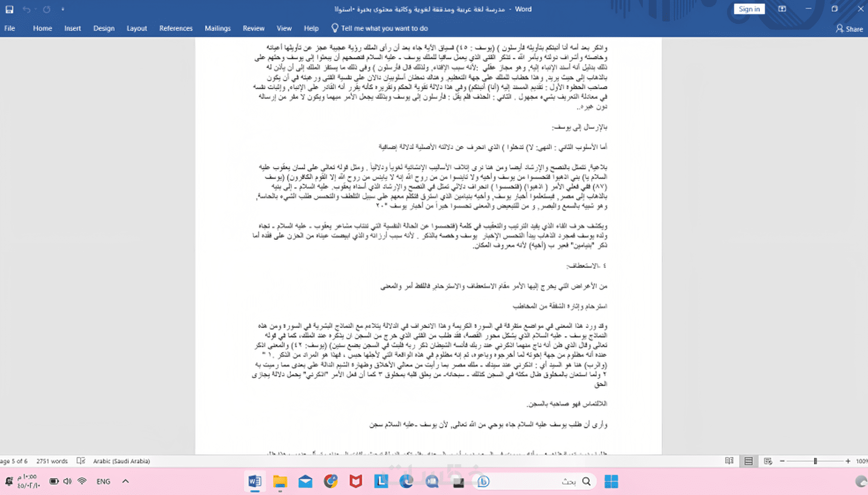This screenshot has height=495, width=868.
Task: Click the zoom in plus button
Action: pos(848,461)
